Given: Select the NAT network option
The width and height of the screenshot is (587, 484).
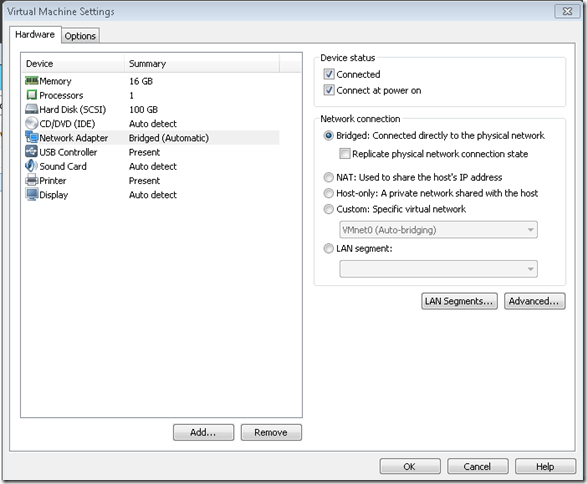Looking at the screenshot, I should click(x=328, y=177).
